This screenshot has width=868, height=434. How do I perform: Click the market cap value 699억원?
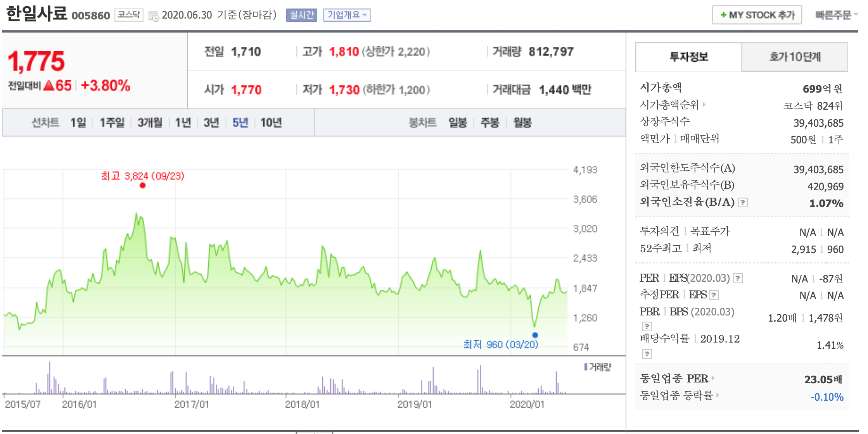coord(823,89)
